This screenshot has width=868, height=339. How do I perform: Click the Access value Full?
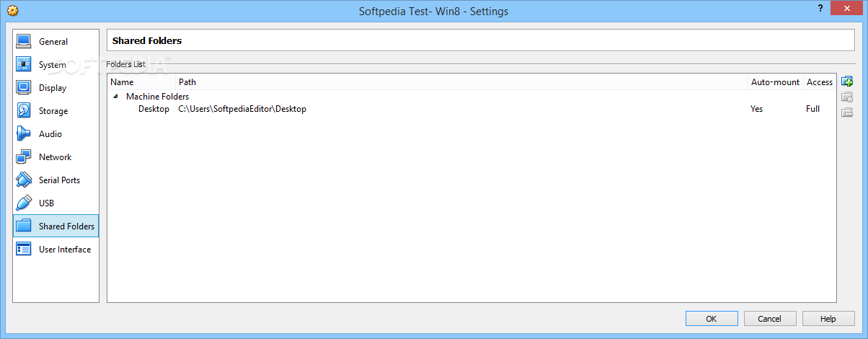click(812, 109)
